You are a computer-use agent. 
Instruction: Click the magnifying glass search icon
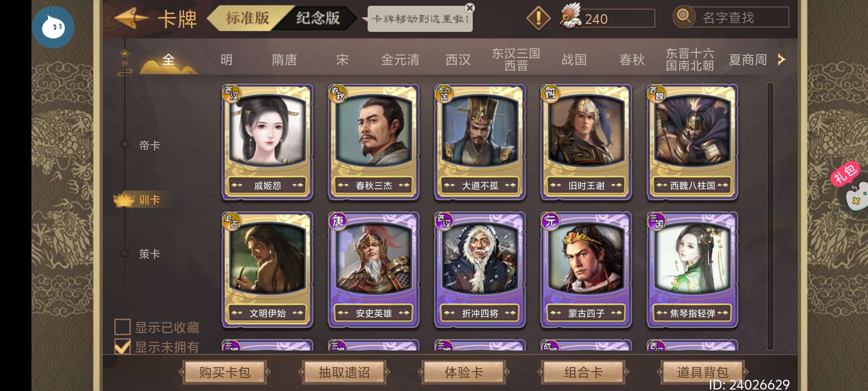point(684,16)
